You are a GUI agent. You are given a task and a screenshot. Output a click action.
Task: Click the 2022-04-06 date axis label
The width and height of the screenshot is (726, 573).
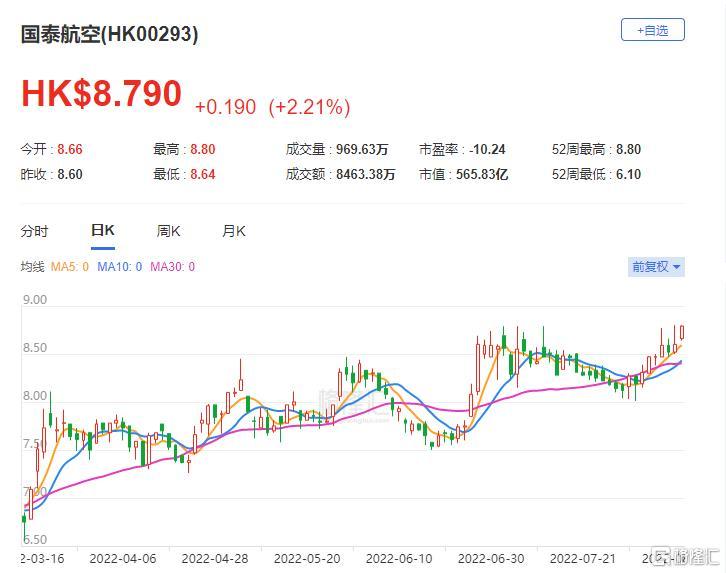[123, 559]
